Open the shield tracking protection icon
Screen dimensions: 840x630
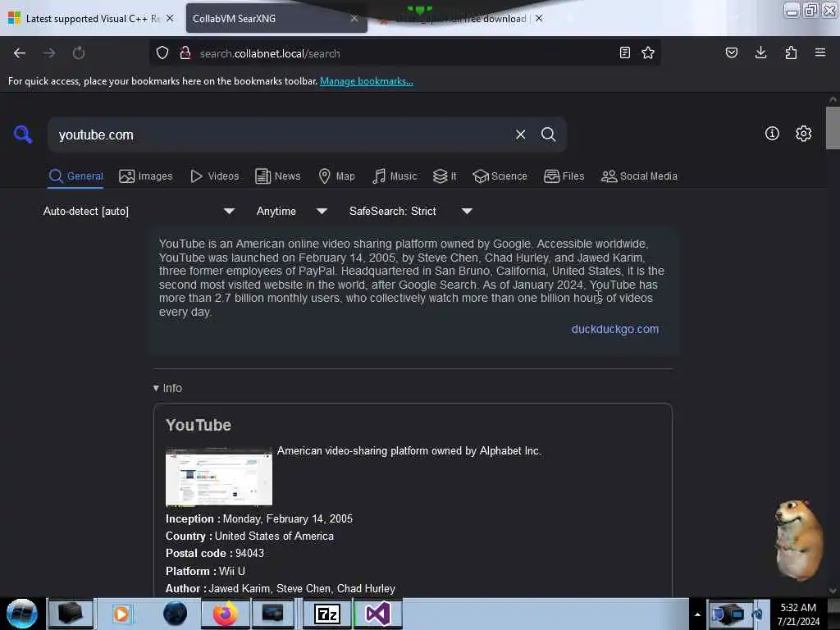click(x=162, y=53)
